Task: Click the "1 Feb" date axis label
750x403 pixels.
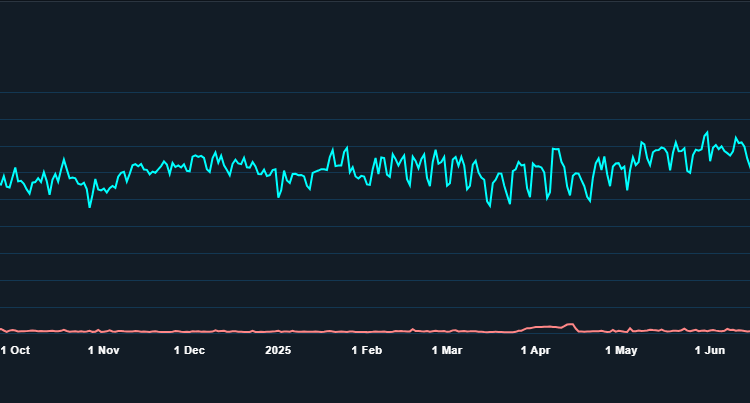Action: 367,350
